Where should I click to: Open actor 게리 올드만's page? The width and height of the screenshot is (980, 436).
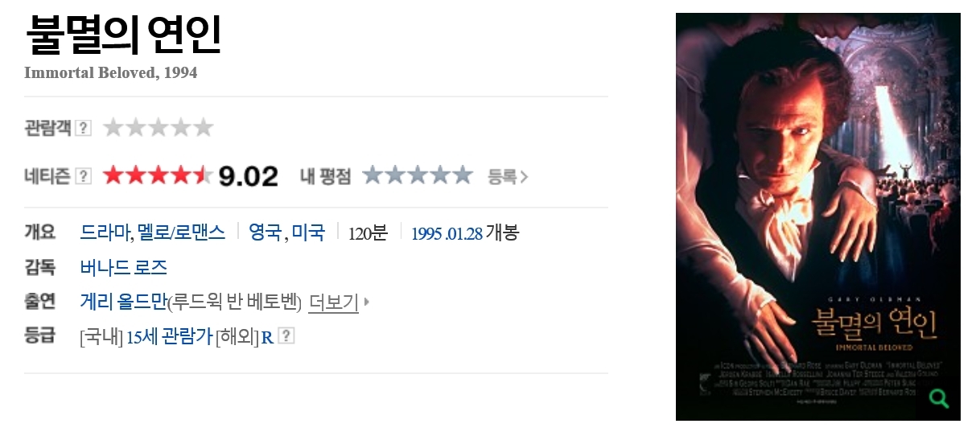pyautogui.click(x=123, y=302)
